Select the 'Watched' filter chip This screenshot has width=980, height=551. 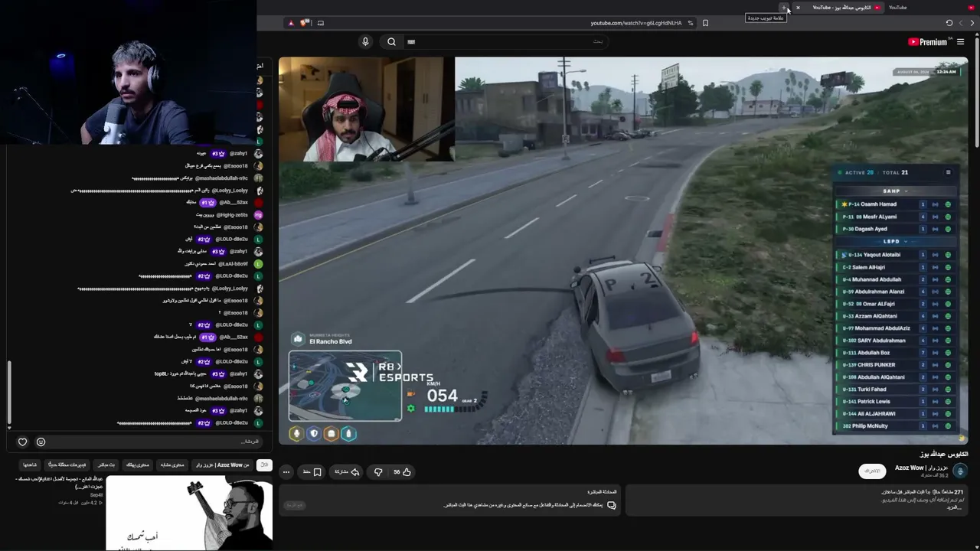[x=30, y=465]
